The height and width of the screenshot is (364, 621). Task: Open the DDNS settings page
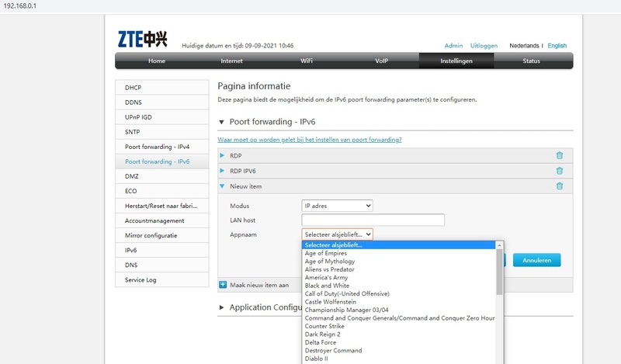162,102
